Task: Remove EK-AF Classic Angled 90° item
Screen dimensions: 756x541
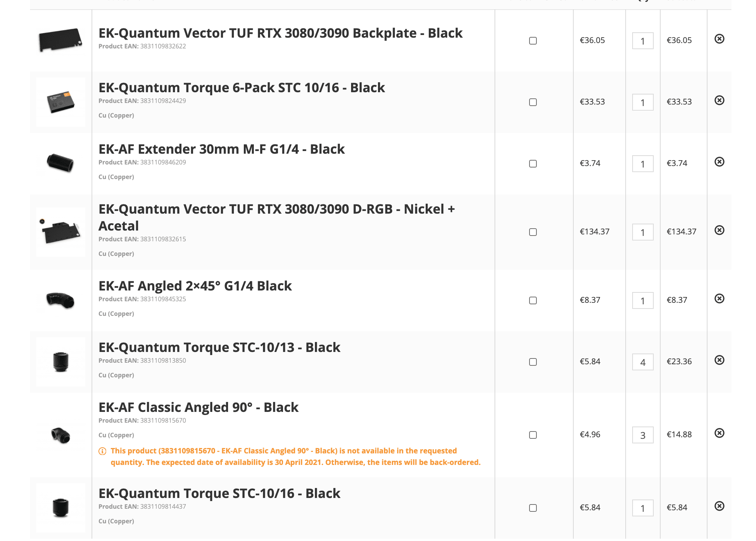Action: click(719, 433)
